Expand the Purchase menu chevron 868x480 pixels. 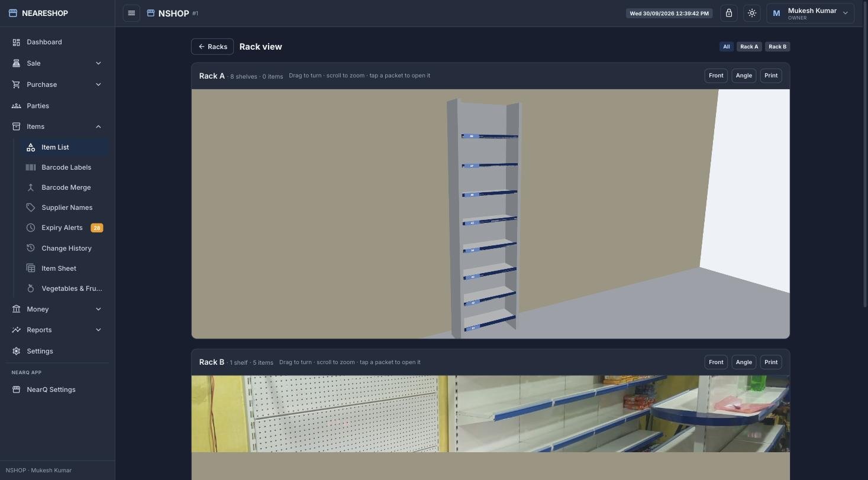98,85
